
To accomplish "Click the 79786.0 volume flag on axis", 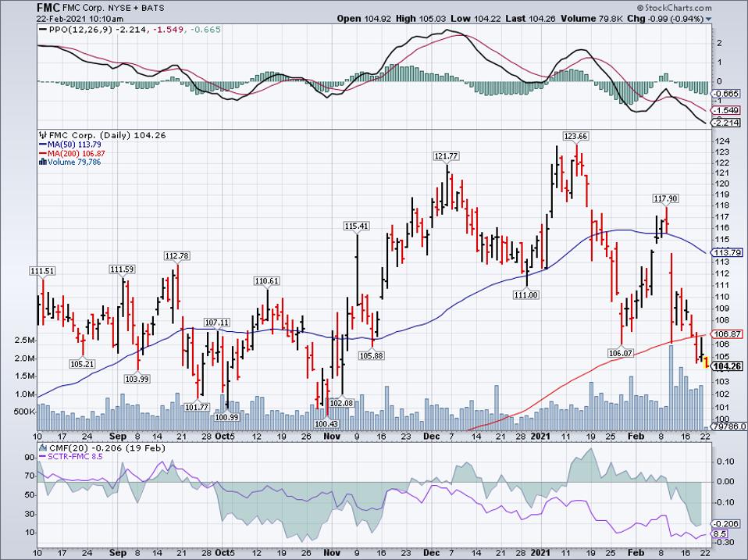I will pyautogui.click(x=728, y=427).
